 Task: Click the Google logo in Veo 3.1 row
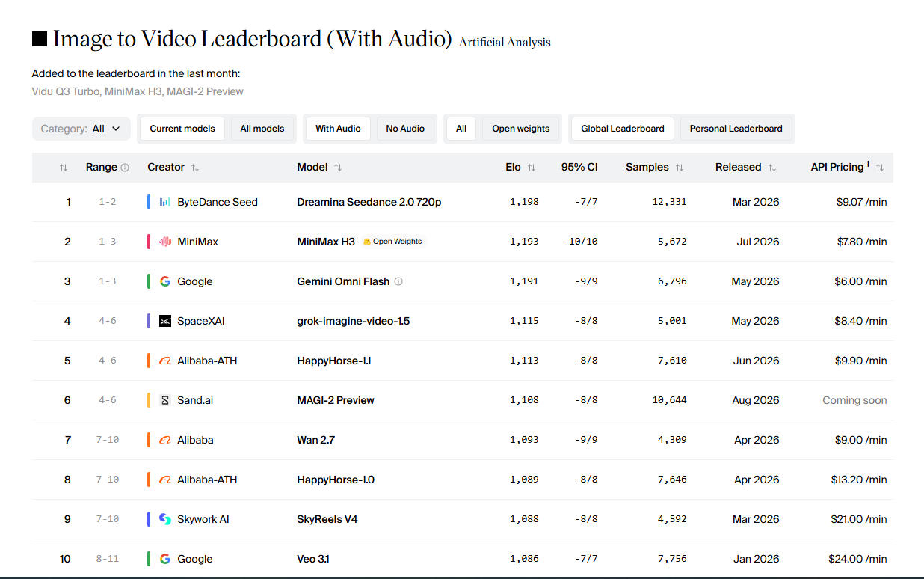[165, 559]
